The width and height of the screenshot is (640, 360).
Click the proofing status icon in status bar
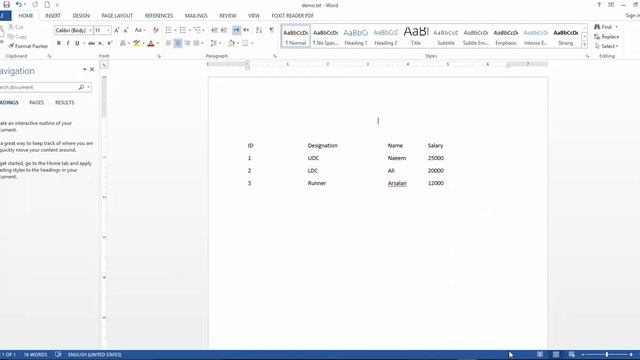58,355
